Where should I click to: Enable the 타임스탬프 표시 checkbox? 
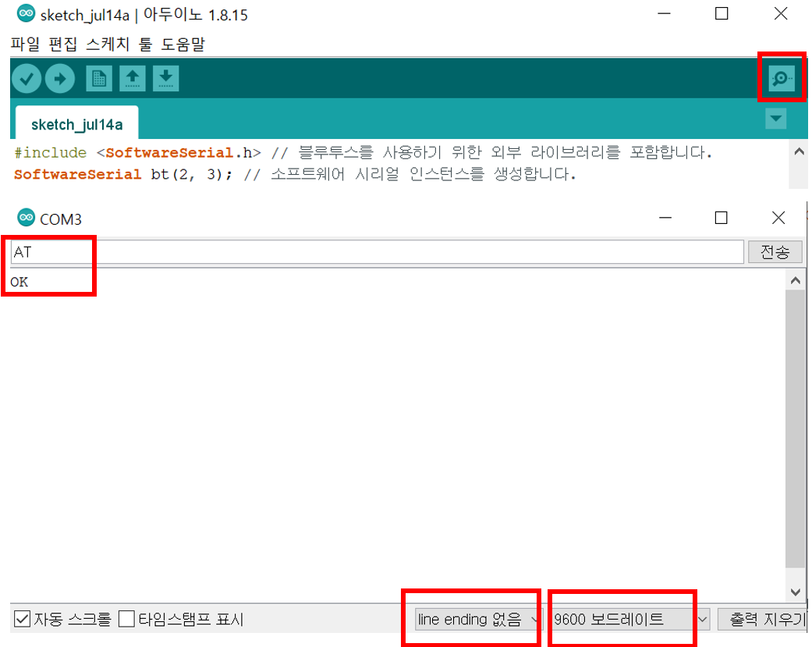click(126, 618)
